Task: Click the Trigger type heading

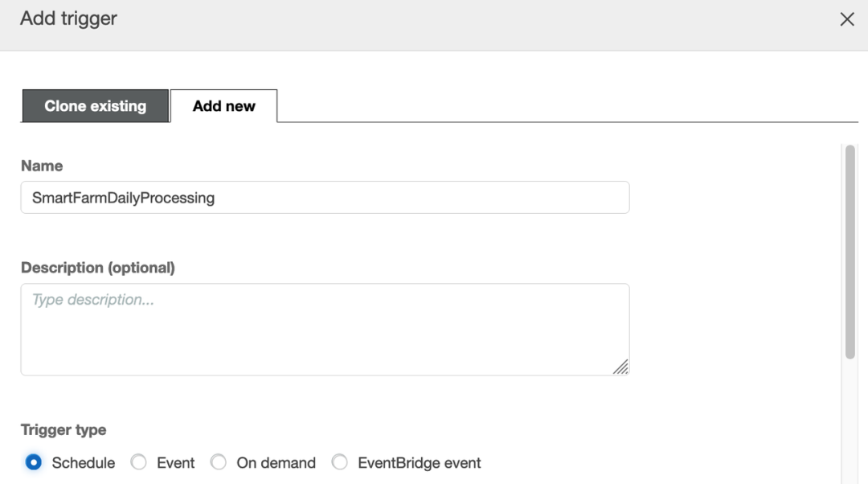Action: click(63, 430)
